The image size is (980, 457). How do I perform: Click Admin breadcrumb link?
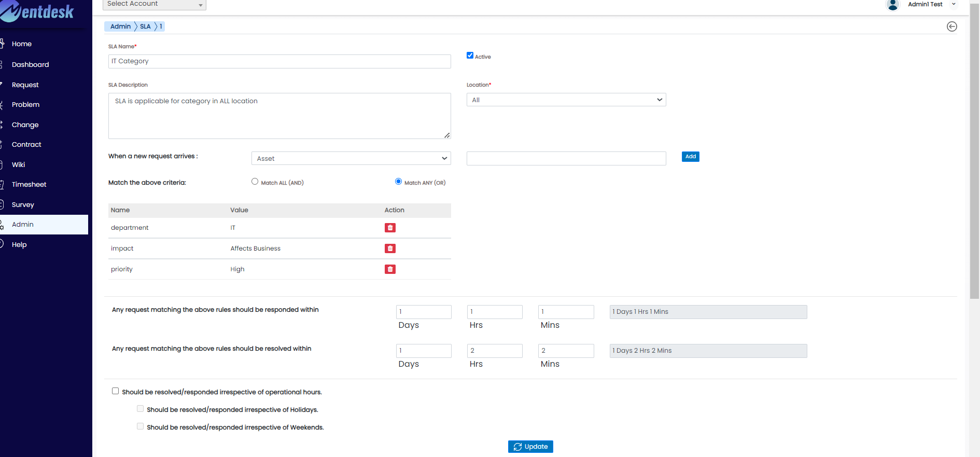pyautogui.click(x=120, y=26)
